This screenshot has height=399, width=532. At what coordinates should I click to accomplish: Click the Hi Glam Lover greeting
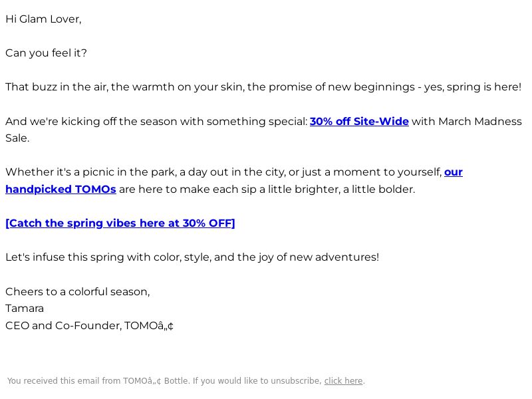pos(43,19)
